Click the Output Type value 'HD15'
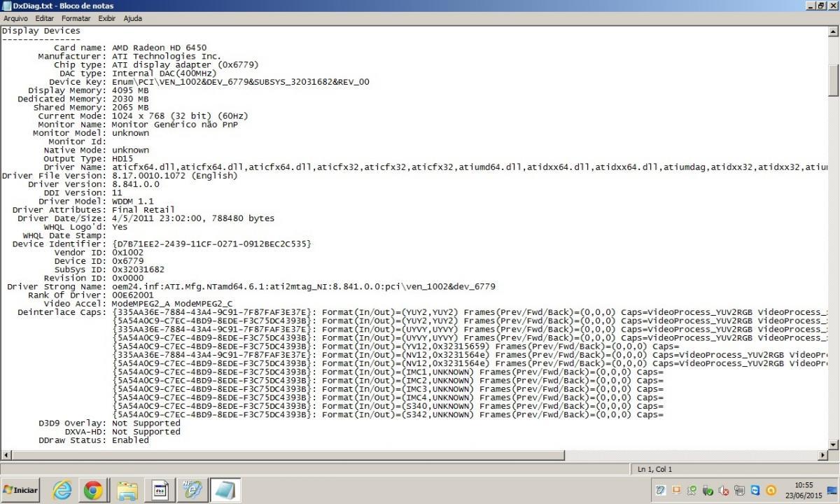The image size is (840, 504). (x=122, y=158)
